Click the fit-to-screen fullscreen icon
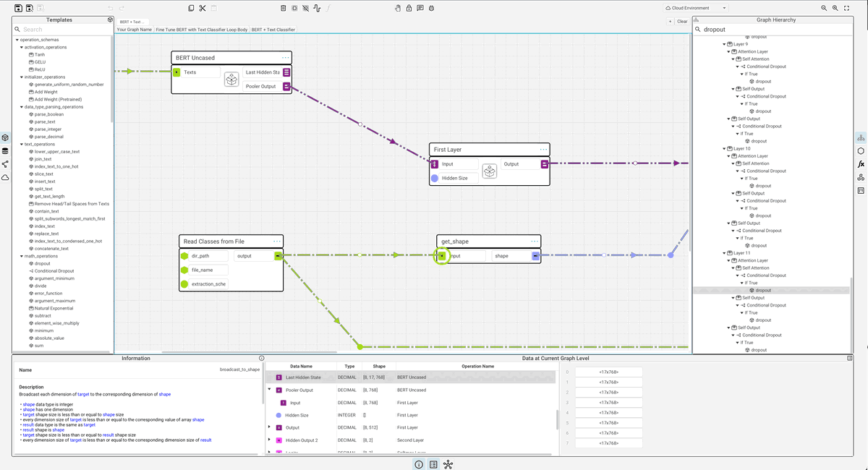 (847, 8)
